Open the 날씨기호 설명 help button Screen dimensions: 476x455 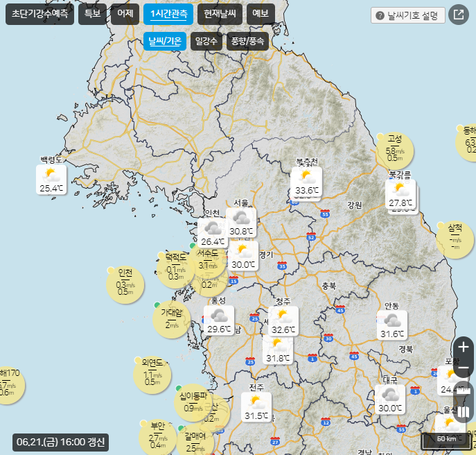tap(407, 15)
